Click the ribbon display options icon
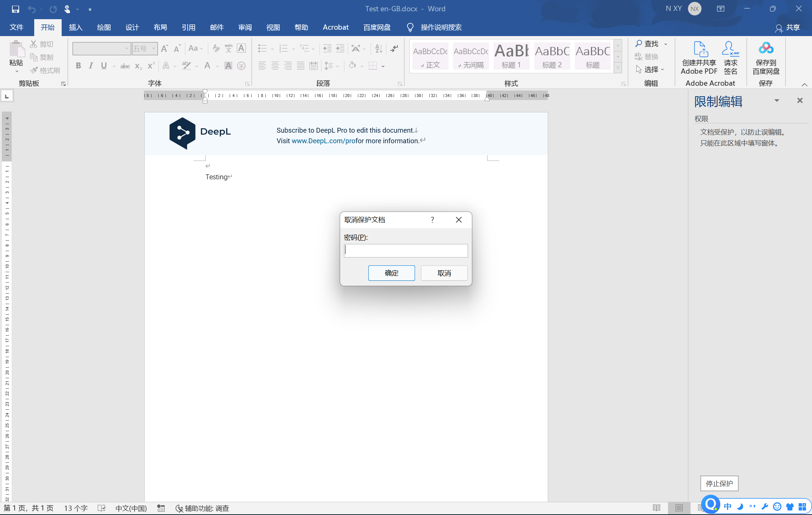Image resolution: width=812 pixels, height=515 pixels. click(x=720, y=9)
